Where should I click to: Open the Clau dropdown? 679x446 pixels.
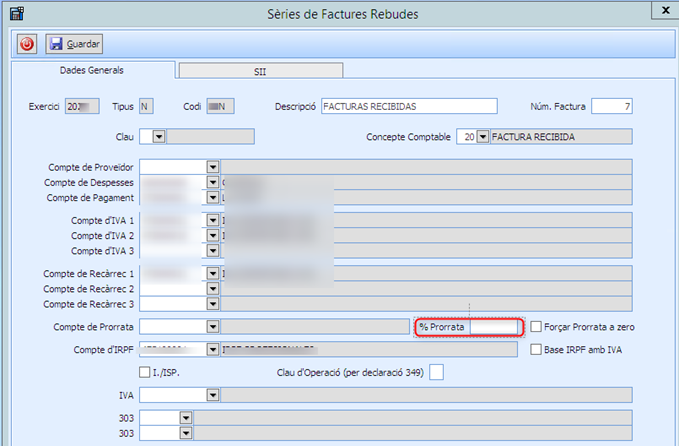pos(159,136)
